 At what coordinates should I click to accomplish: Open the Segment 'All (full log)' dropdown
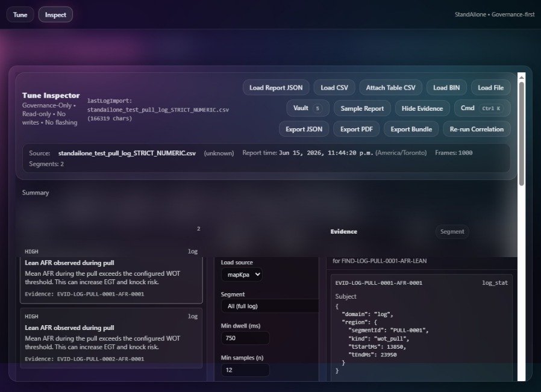coord(270,306)
